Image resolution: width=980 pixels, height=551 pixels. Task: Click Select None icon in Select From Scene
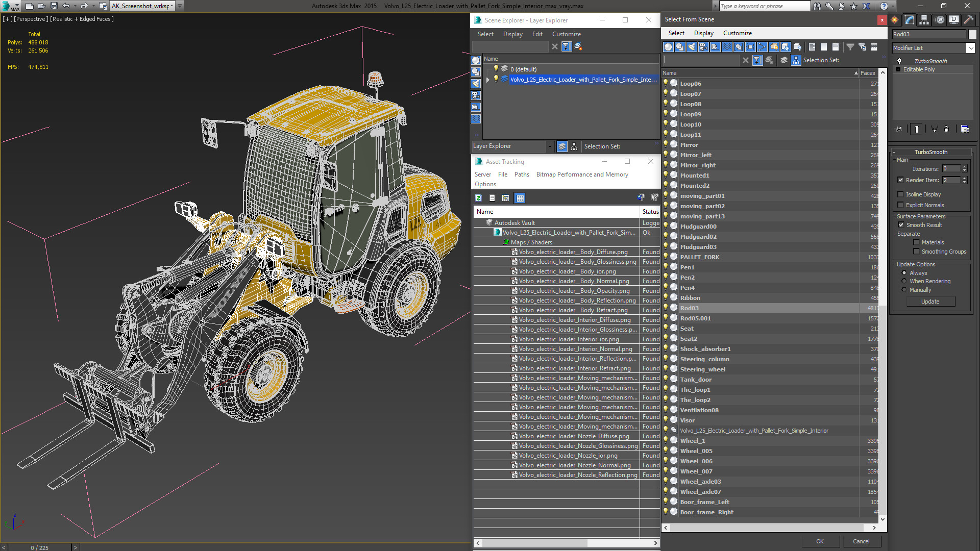click(x=824, y=47)
